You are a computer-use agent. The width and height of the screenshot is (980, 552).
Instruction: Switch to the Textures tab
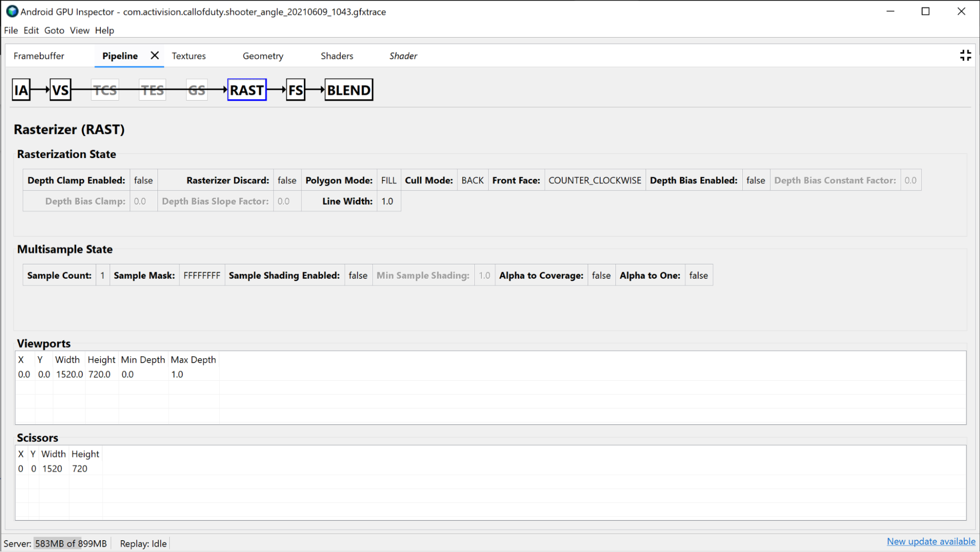pyautogui.click(x=188, y=55)
